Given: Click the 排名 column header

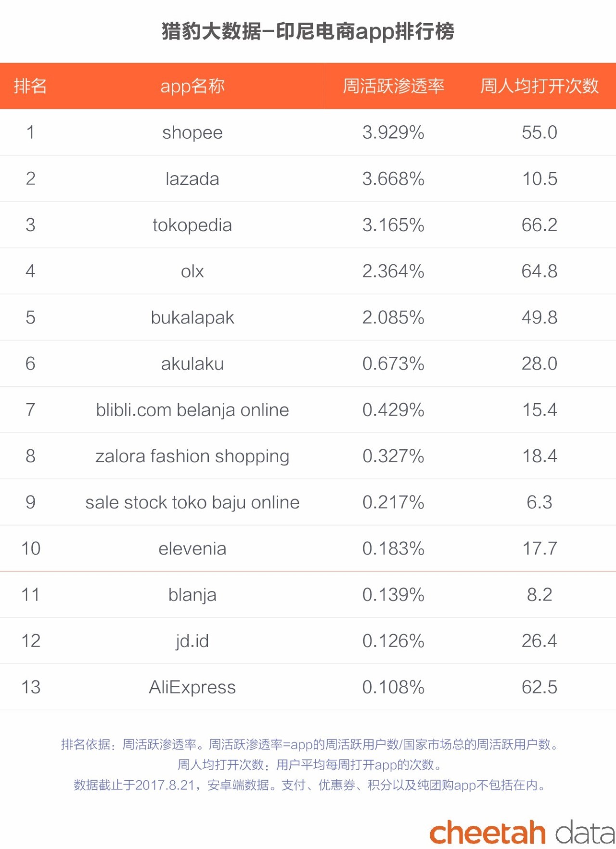Looking at the screenshot, I should (30, 86).
